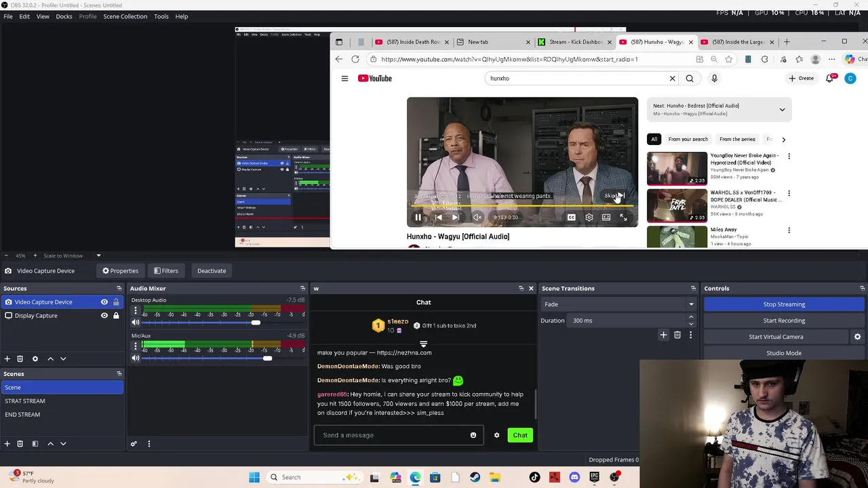The height and width of the screenshot is (488, 868).
Task: Open Audio Mixer bottom three-dot menu
Action: [149, 444]
